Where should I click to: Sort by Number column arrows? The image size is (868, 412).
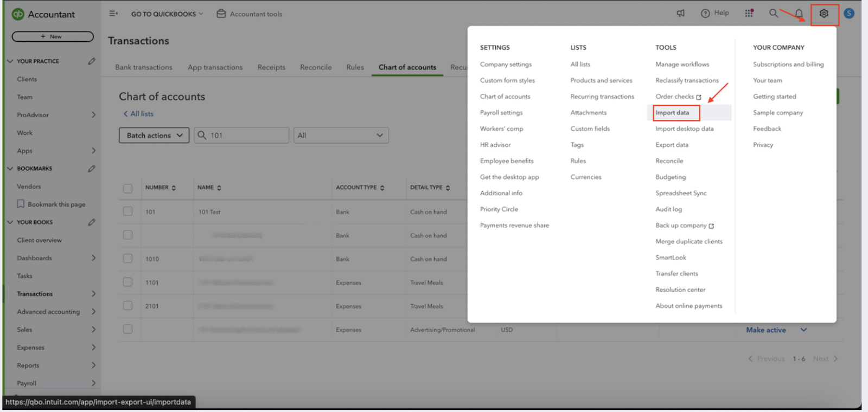coord(174,188)
